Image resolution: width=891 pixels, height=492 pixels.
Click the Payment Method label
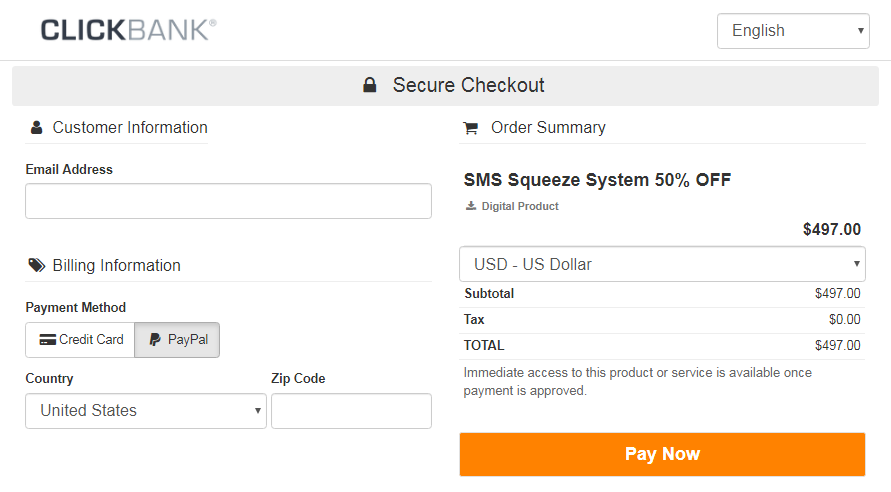click(x=76, y=308)
